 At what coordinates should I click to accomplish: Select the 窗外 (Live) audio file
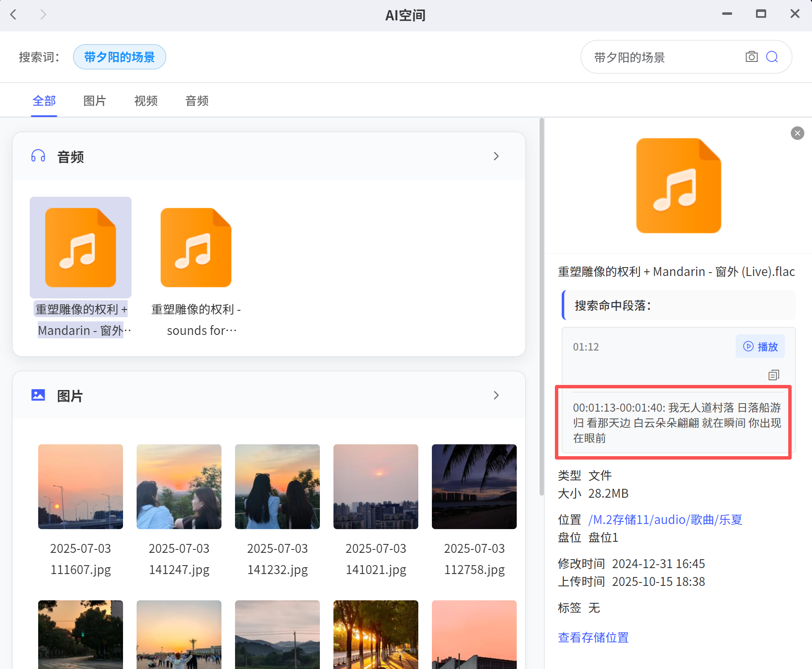pos(81,248)
